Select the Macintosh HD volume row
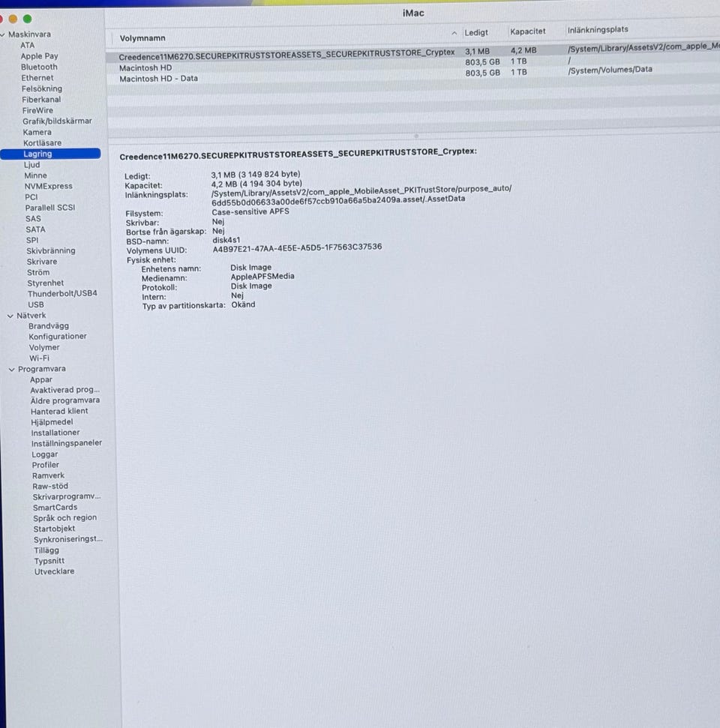 click(x=412, y=65)
